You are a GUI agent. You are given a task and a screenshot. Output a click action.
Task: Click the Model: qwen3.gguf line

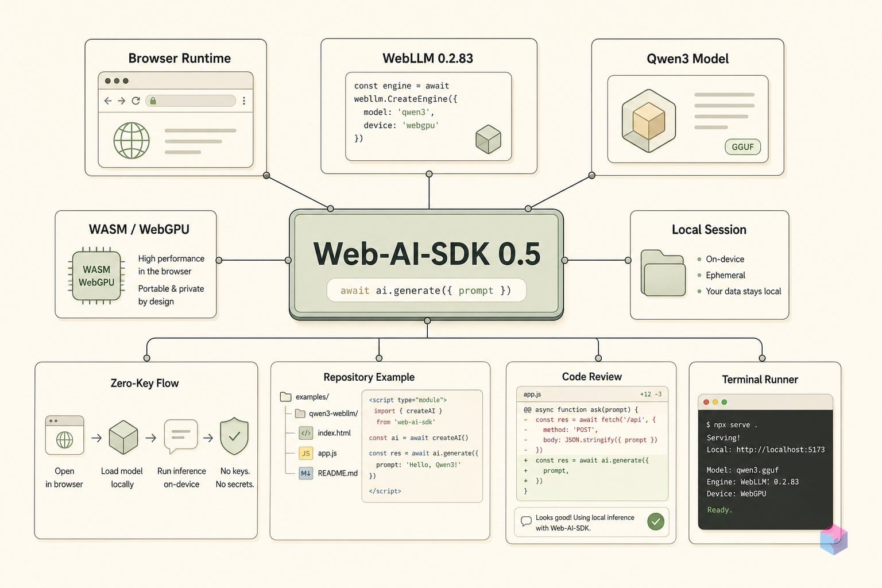point(742,470)
